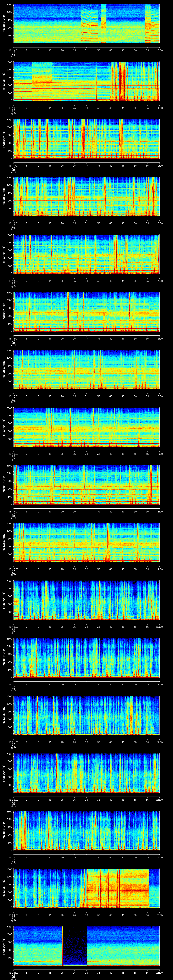
Task: Select the spectrogram starting at 18:16:00
Action: point(86,426)
